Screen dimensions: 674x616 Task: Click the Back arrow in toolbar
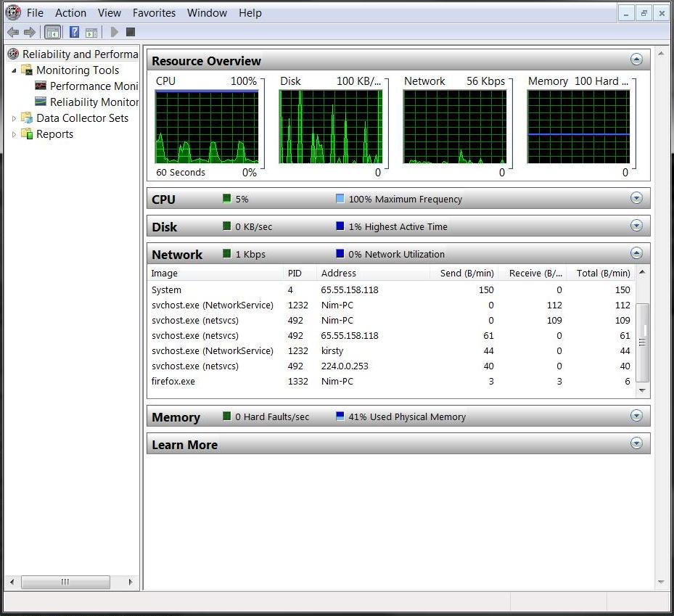(12, 32)
